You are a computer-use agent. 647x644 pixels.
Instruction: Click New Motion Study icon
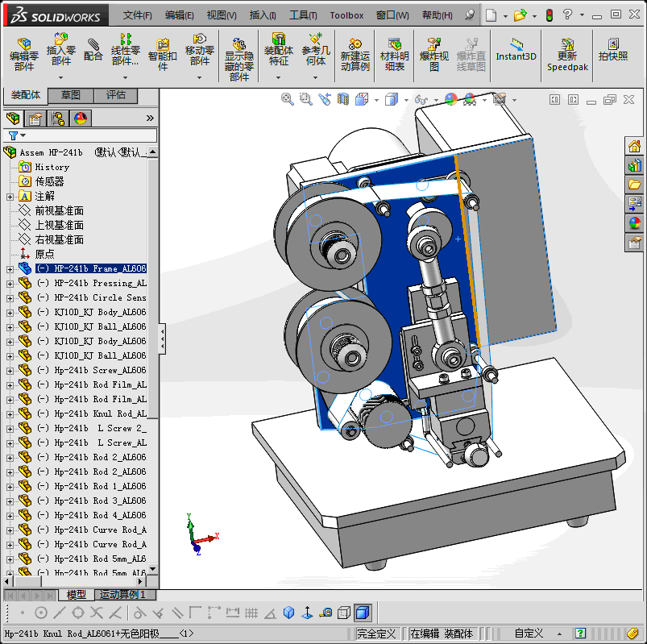coord(355,54)
